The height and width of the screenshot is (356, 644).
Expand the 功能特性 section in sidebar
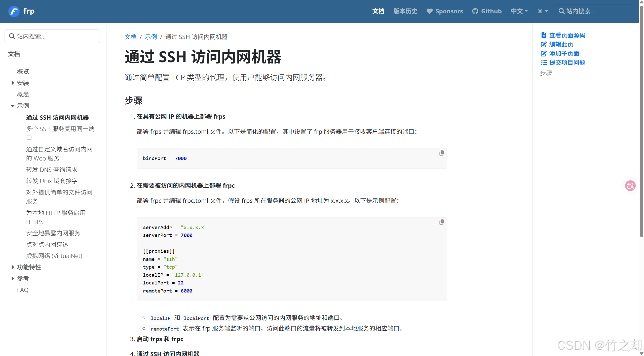click(x=13, y=267)
